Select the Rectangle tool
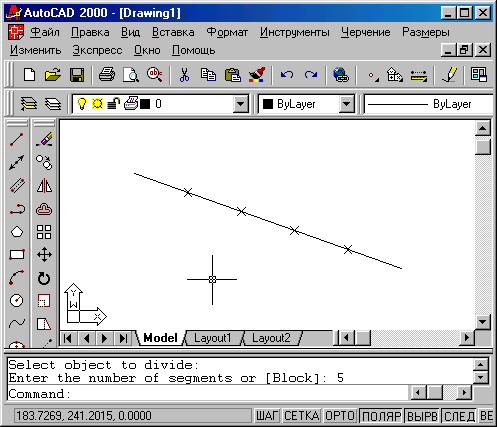The width and height of the screenshot is (497, 427). 17,255
